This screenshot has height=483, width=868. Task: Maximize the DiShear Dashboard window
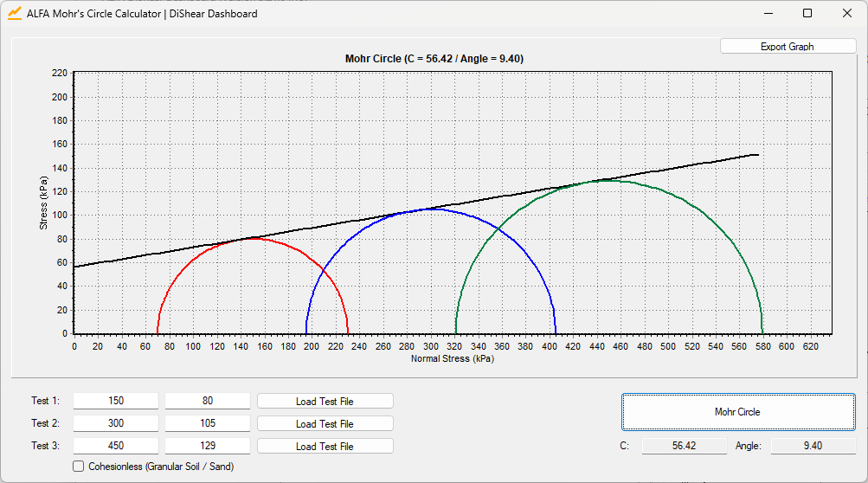pyautogui.click(x=807, y=14)
